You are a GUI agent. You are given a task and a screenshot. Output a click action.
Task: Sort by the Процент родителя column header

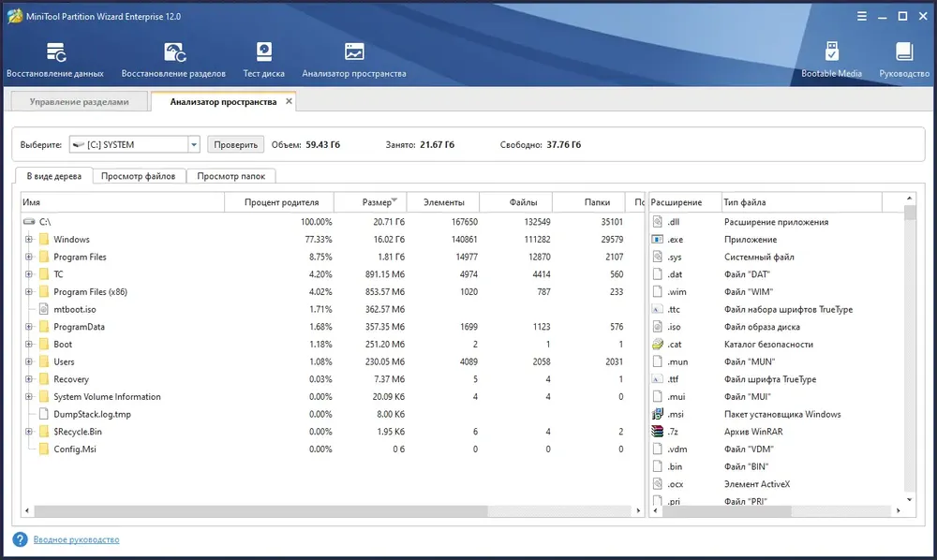point(279,202)
